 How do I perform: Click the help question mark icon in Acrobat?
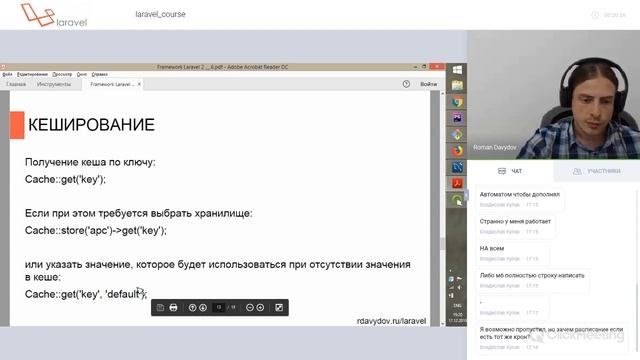click(x=406, y=84)
